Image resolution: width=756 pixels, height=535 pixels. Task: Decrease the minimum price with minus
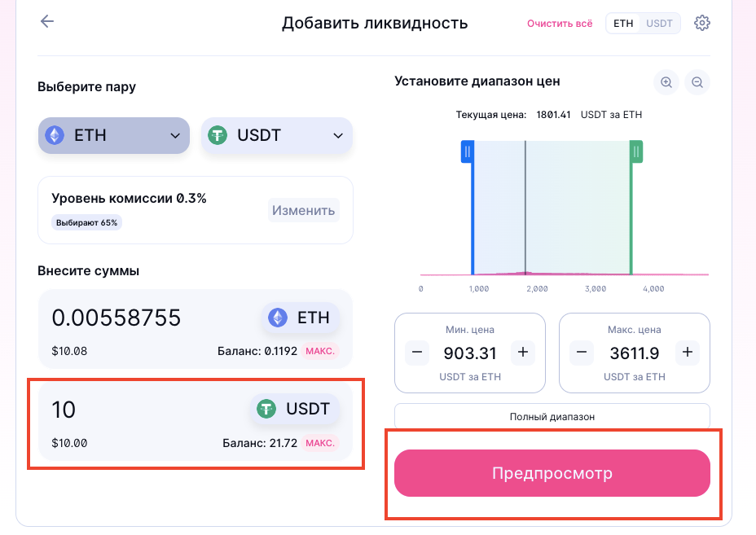(416, 353)
